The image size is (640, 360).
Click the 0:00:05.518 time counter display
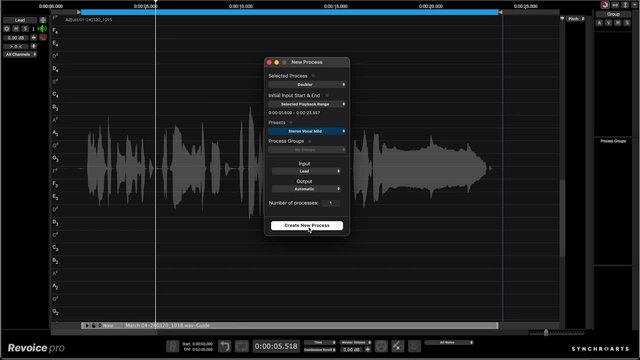tap(276, 346)
